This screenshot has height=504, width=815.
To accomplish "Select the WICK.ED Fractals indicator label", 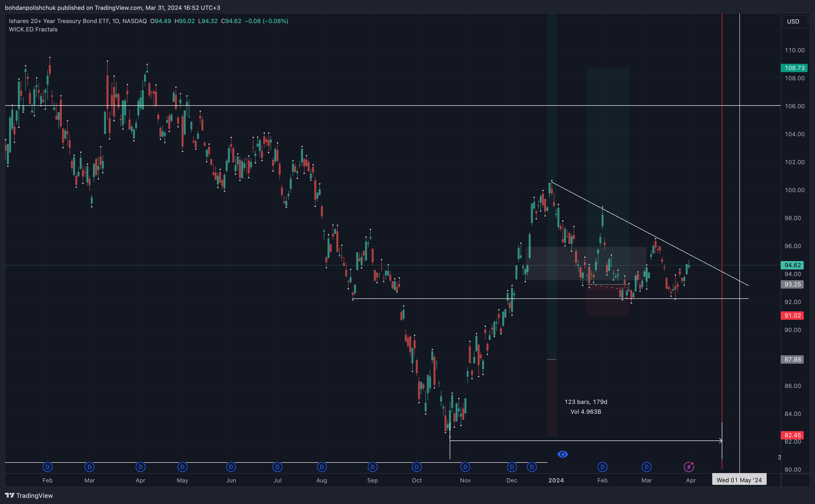I will (x=33, y=29).
